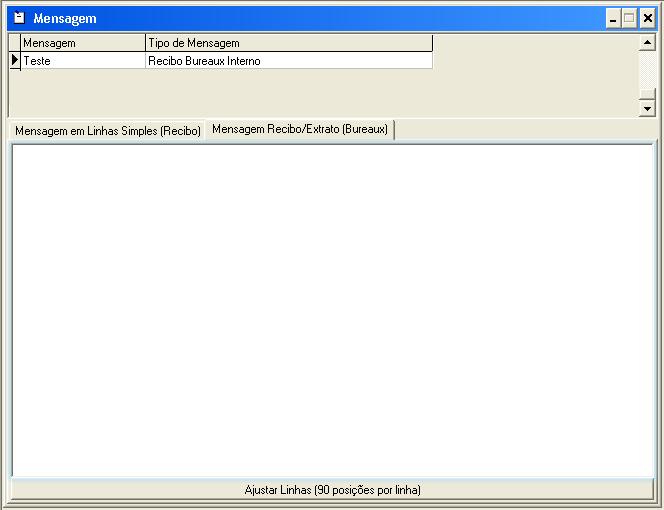Close the Mensagem window
Screen dimensions: 664x510
pyautogui.click(x=647, y=18)
